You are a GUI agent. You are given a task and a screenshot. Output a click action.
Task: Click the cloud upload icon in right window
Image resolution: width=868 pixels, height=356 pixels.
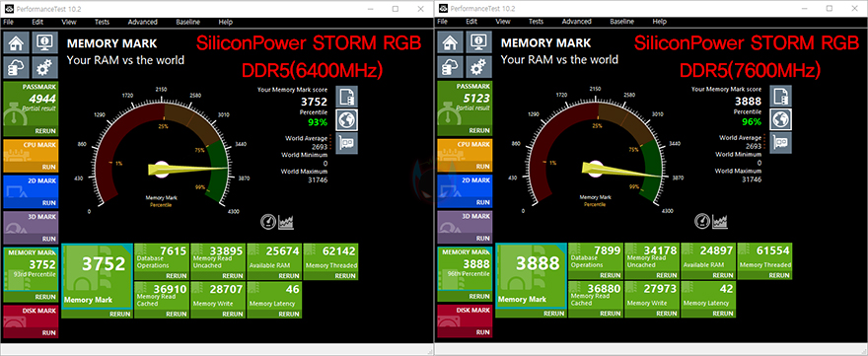pyautogui.click(x=450, y=67)
